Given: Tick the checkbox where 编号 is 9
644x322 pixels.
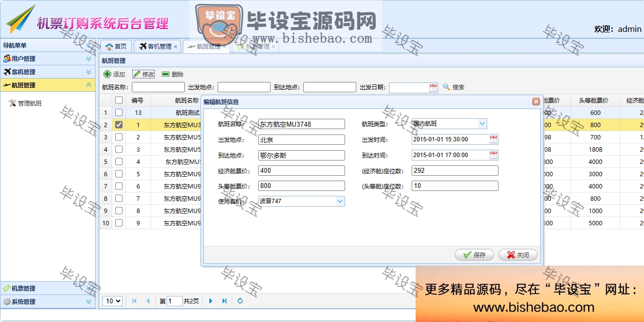Looking at the screenshot, I should click(x=119, y=223).
